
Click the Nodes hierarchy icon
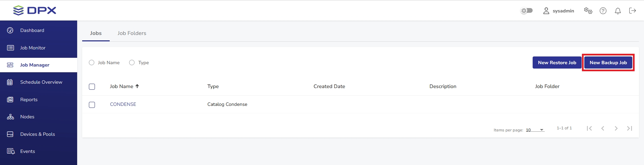(x=10, y=117)
